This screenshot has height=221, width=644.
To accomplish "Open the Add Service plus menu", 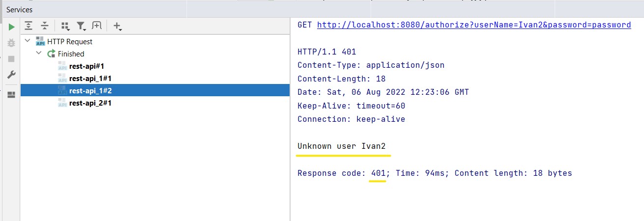I will (117, 26).
